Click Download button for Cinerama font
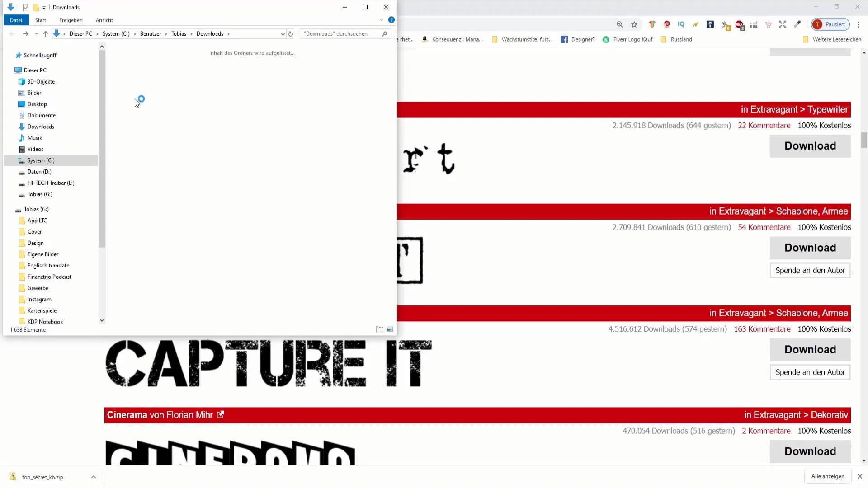 (x=810, y=450)
